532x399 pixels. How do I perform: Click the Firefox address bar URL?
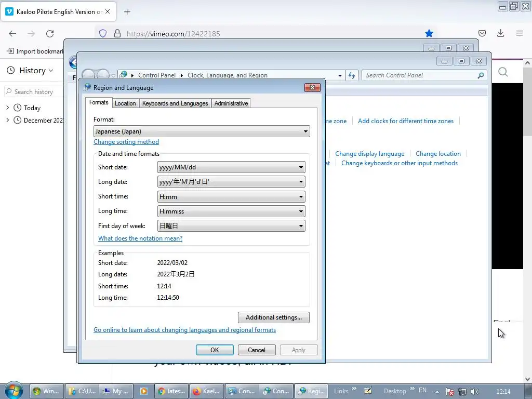coord(173,34)
